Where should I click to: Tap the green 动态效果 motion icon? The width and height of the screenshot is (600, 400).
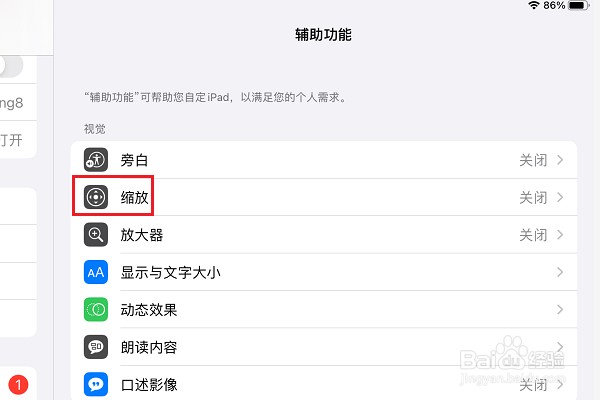click(x=96, y=309)
